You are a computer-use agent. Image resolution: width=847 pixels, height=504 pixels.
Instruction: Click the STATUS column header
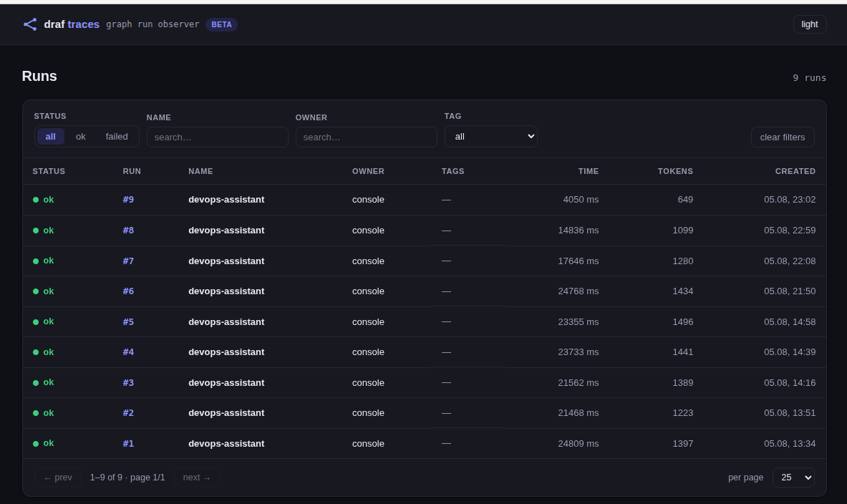[x=49, y=171]
